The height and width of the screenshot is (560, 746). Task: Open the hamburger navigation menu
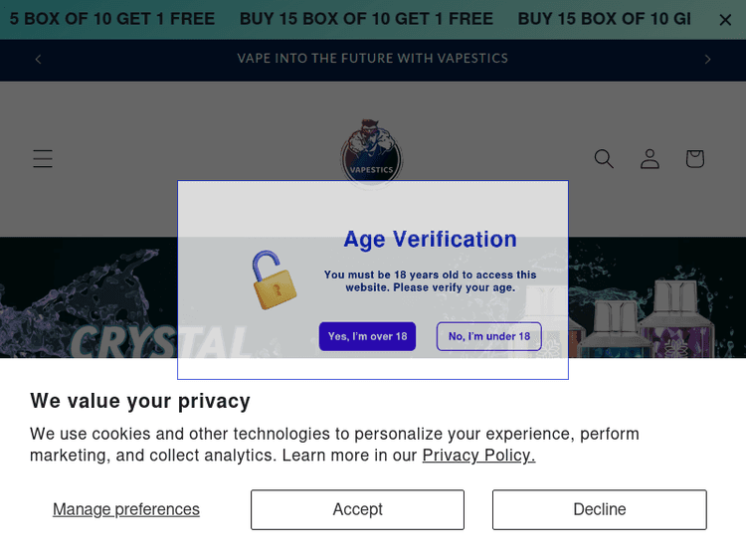(43, 159)
